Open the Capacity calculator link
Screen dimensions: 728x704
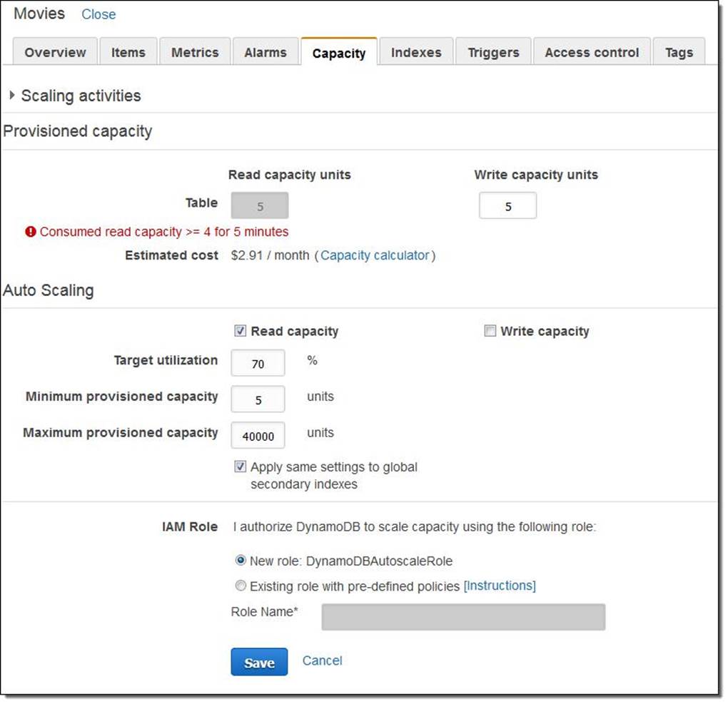click(375, 255)
